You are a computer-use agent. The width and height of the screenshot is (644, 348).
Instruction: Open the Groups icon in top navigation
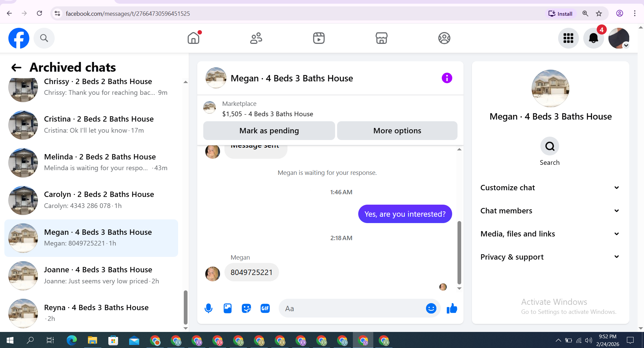(444, 38)
